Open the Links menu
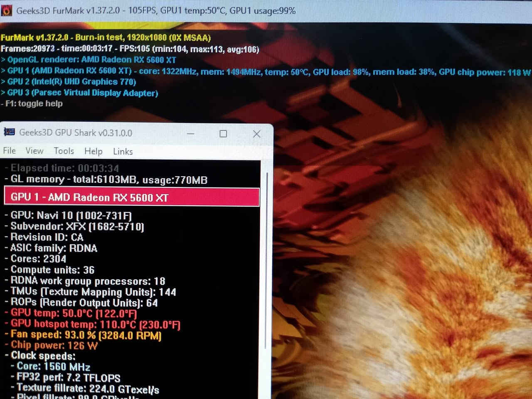532x399 pixels. [x=123, y=152]
